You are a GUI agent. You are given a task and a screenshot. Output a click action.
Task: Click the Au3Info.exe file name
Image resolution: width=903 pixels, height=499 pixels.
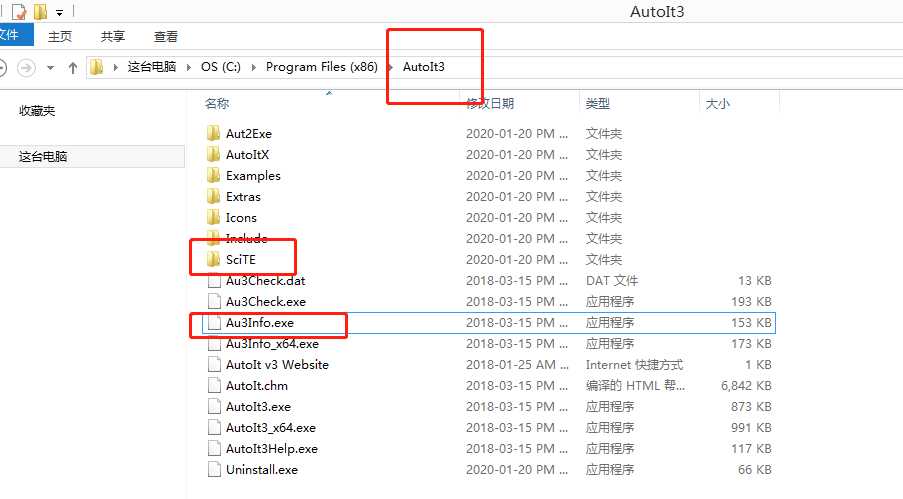coord(260,323)
